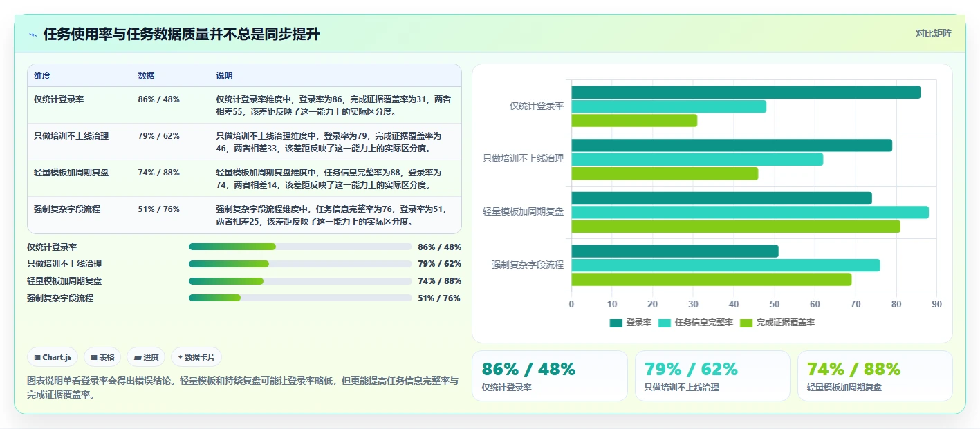This screenshot has height=429, width=980.
Task: Click chart axis label 强制复杂字段流程
Action: (528, 265)
